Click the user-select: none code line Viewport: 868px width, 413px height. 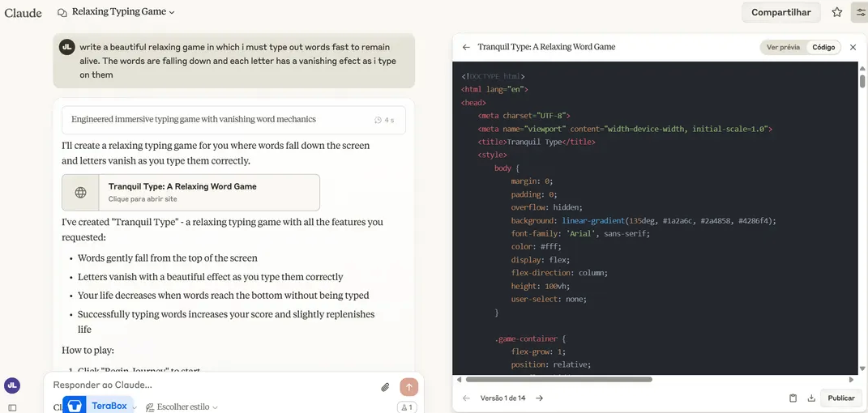pyautogui.click(x=549, y=299)
